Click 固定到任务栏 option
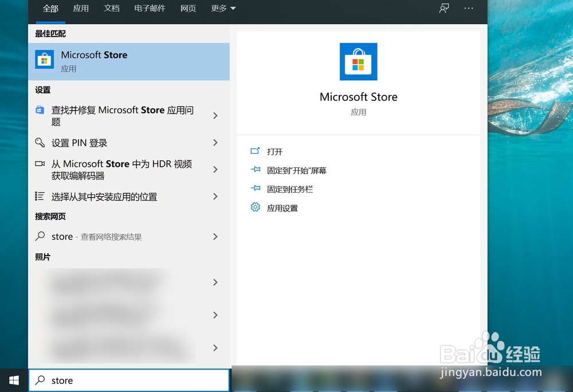The width and height of the screenshot is (573, 392). point(290,189)
